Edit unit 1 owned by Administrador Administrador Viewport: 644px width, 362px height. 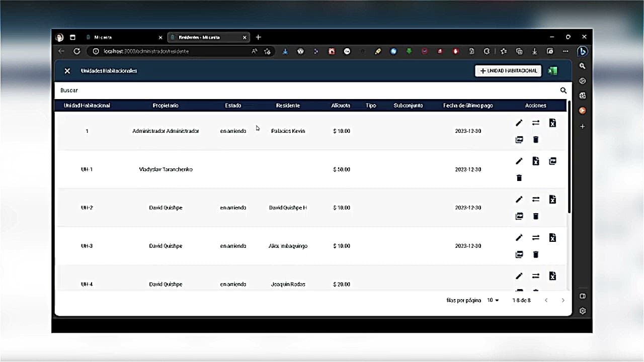[x=519, y=123]
